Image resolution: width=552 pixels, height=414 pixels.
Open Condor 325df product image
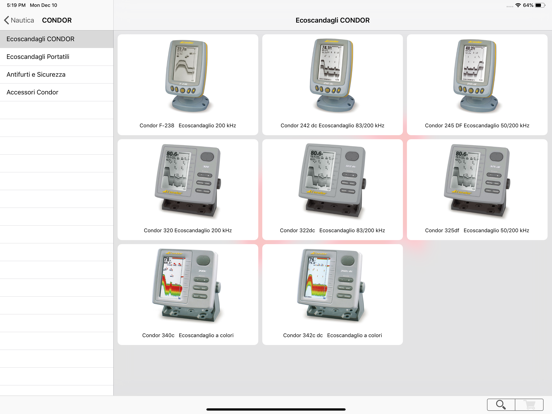coord(477,181)
